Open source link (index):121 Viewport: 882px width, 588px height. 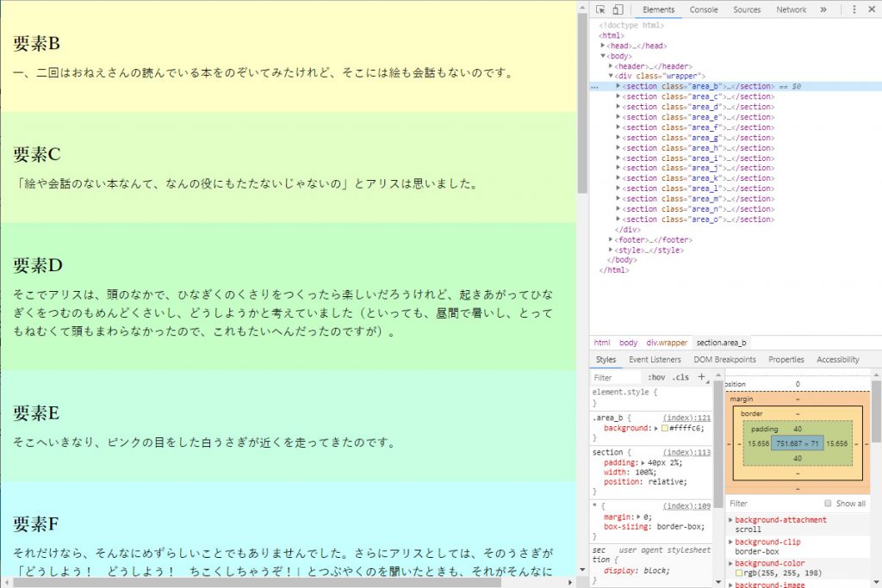point(686,418)
